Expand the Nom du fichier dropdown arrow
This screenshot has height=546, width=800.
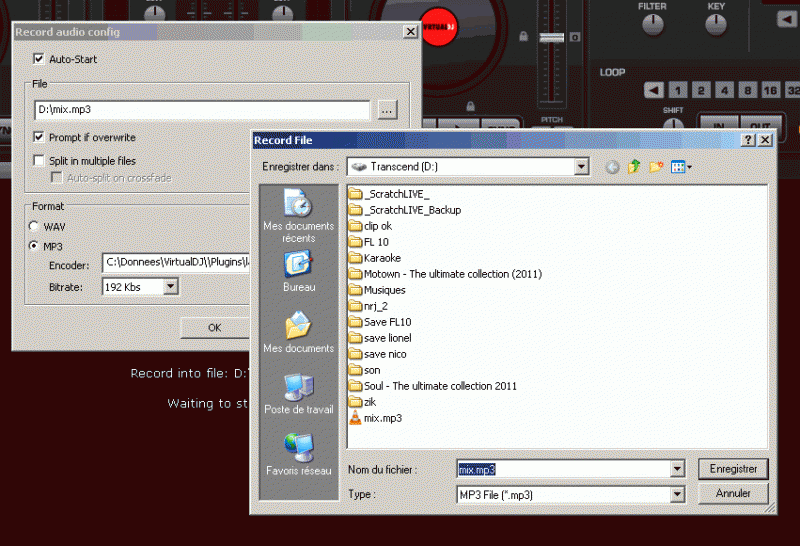click(x=677, y=468)
